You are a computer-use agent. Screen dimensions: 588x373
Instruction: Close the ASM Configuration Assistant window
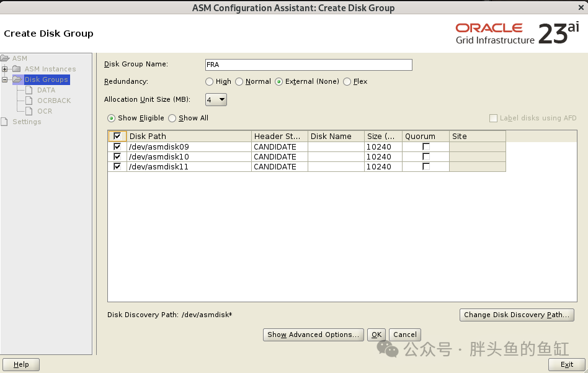pos(581,7)
